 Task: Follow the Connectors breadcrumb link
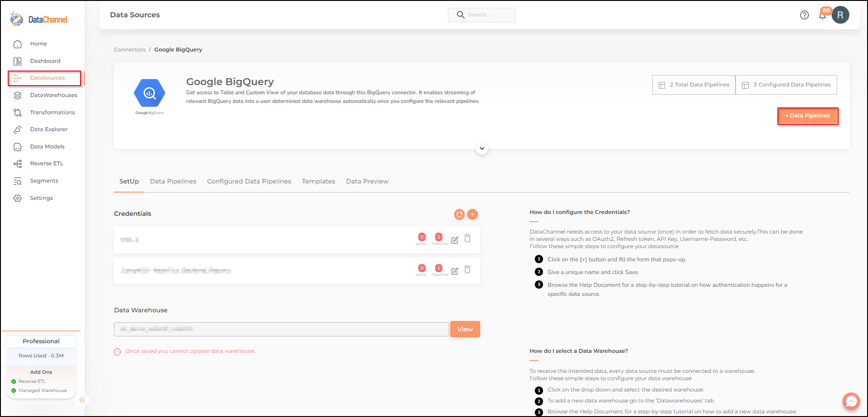[x=130, y=50]
